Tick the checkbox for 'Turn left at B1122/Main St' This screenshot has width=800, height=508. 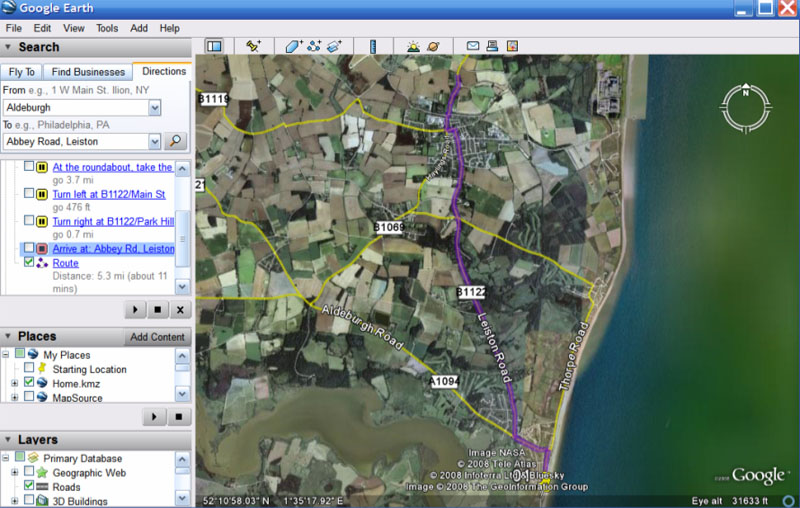[x=29, y=193]
